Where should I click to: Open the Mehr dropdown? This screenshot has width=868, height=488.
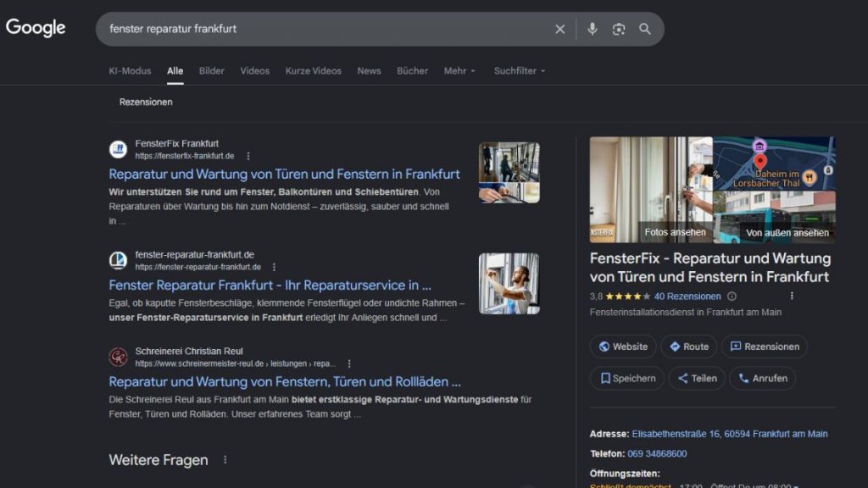[x=459, y=71]
